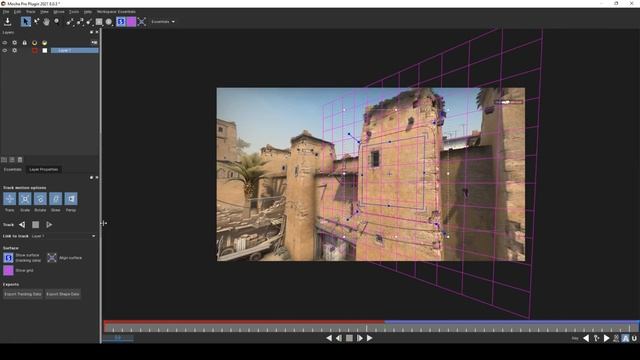Select the Create X-Spline Layer tool
This screenshot has width=640, height=360.
point(70,22)
